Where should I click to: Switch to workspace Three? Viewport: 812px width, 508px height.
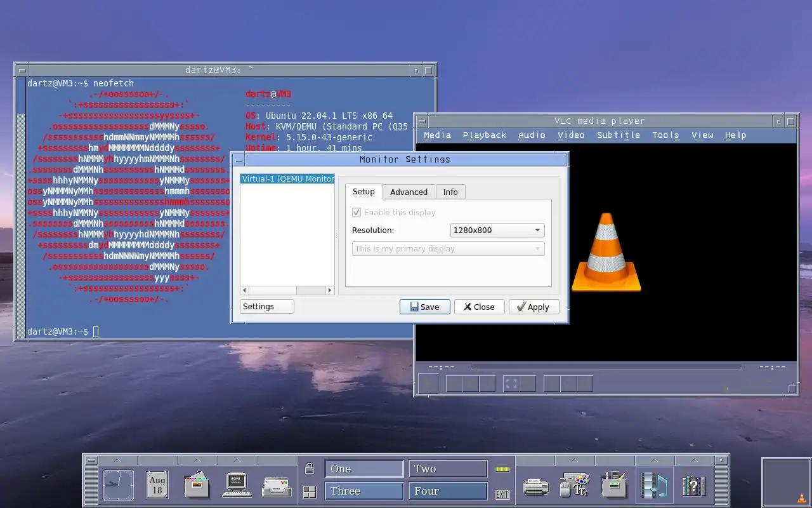tap(364, 491)
